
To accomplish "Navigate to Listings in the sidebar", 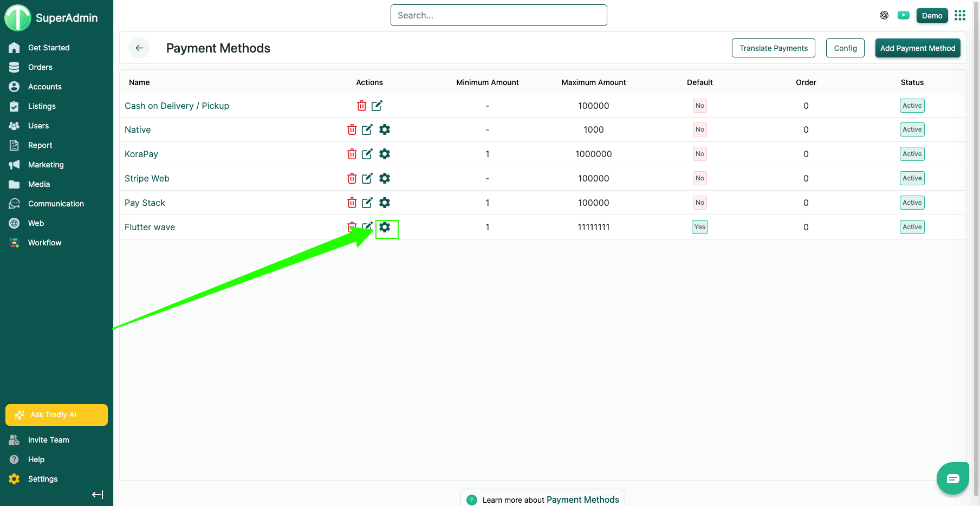I will (42, 106).
